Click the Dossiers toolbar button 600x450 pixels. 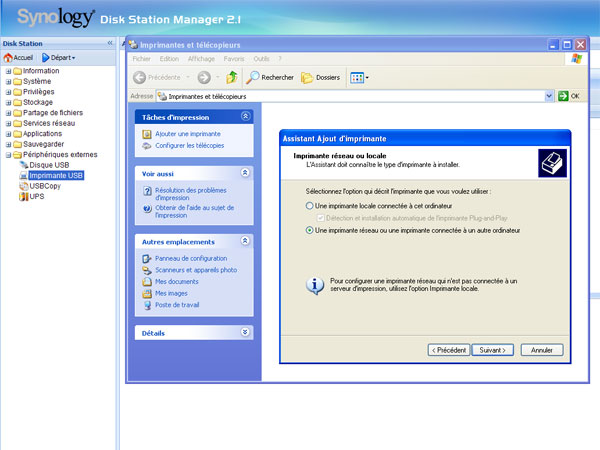[321, 78]
